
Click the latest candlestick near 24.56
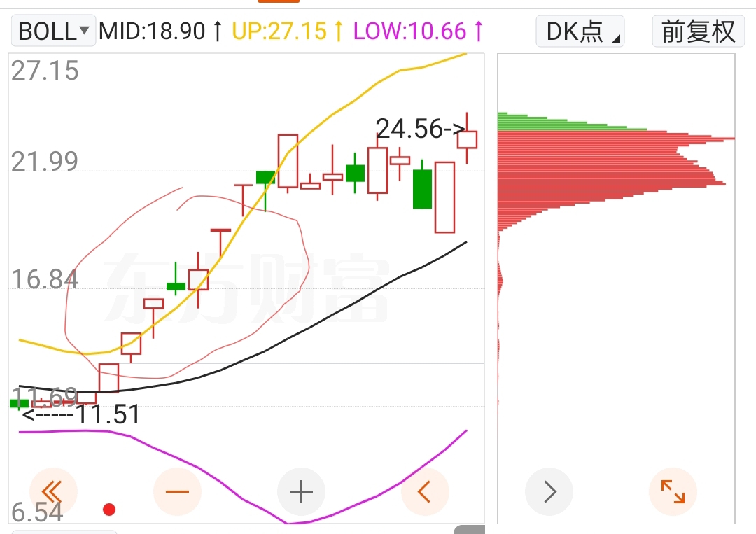(x=467, y=139)
